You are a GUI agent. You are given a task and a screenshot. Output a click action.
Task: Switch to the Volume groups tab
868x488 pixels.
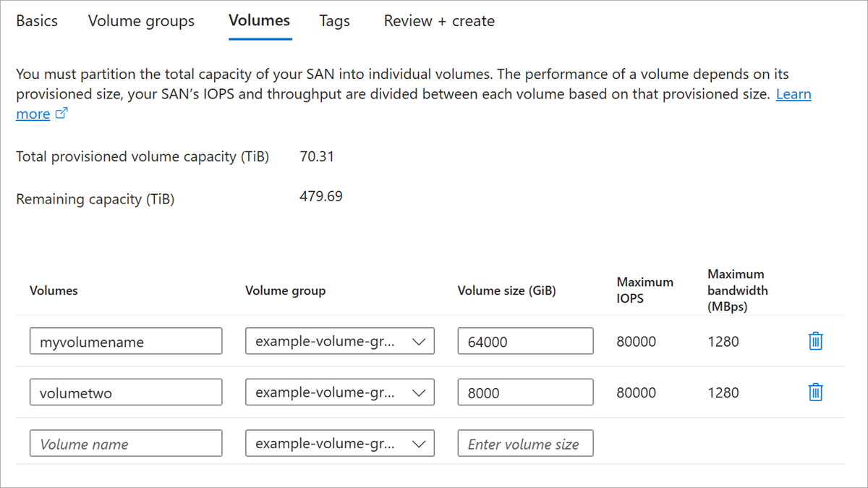pyautogui.click(x=141, y=21)
